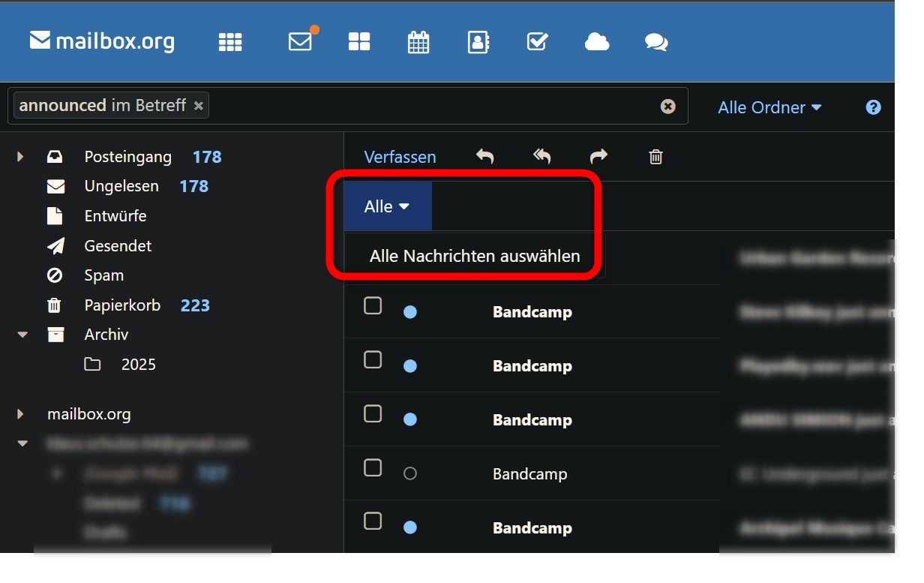The image size is (924, 583).
Task: Open the app launcher grid
Action: (x=230, y=42)
